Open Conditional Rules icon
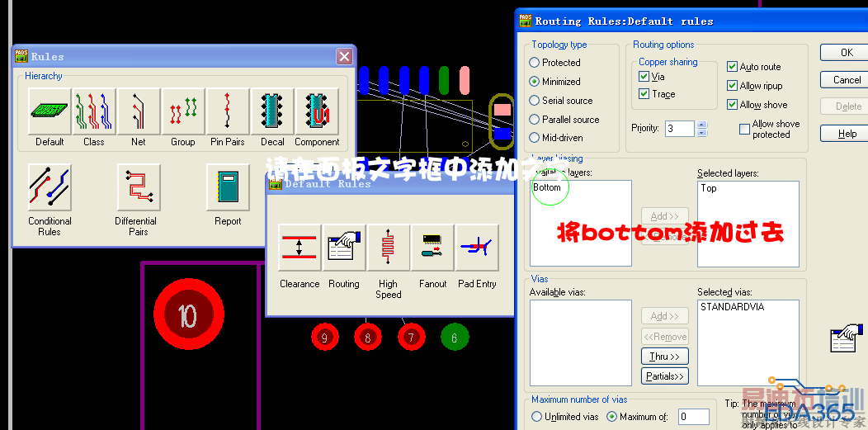This screenshot has width=868, height=430. coord(50,187)
